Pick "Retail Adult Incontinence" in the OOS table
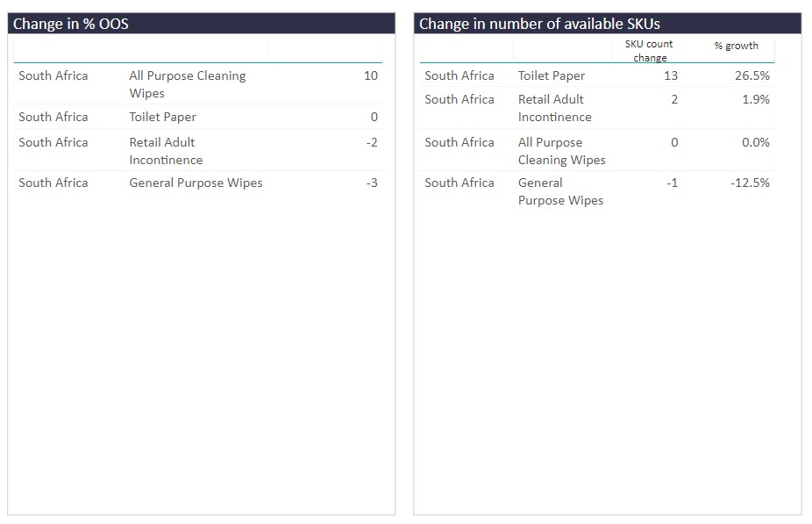This screenshot has width=812, height=524. coord(165,151)
